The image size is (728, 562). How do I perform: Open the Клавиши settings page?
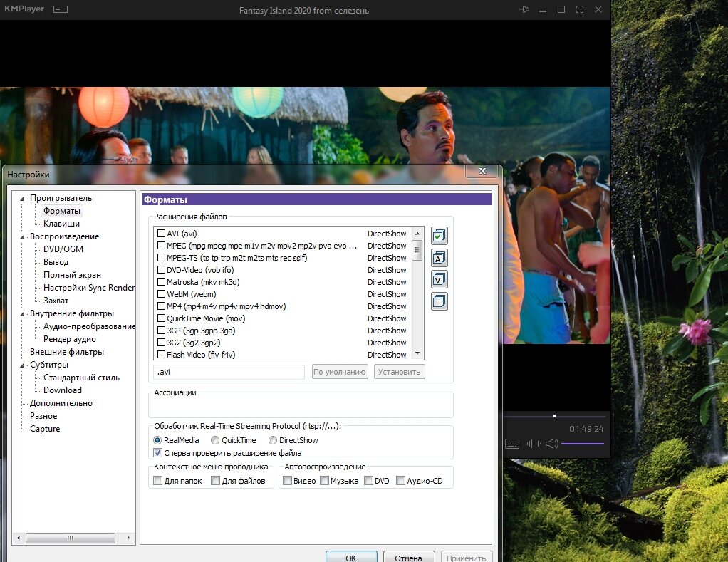click(x=61, y=224)
